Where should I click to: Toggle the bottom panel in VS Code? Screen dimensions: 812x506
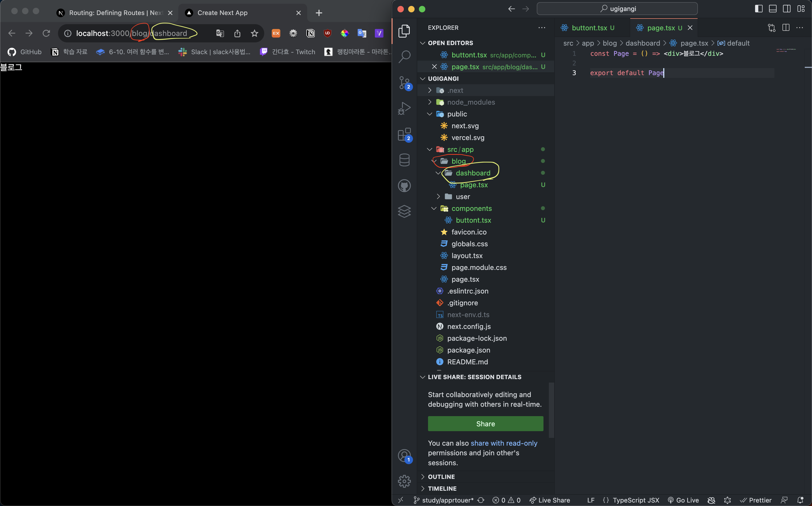(x=773, y=9)
